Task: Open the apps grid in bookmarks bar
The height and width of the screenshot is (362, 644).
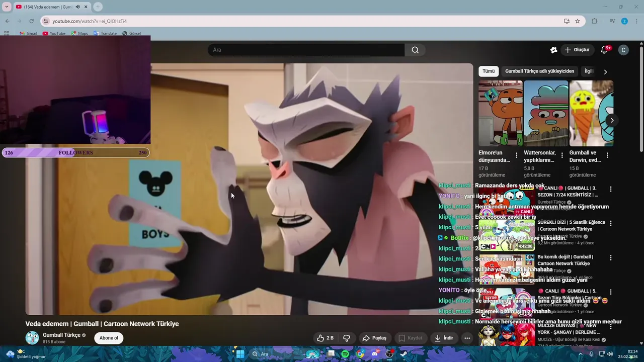Action: tap(7, 33)
